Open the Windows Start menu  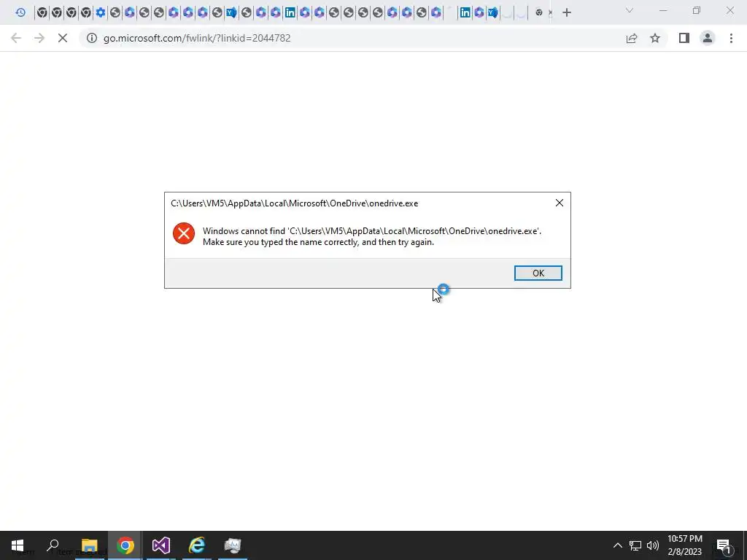18,545
